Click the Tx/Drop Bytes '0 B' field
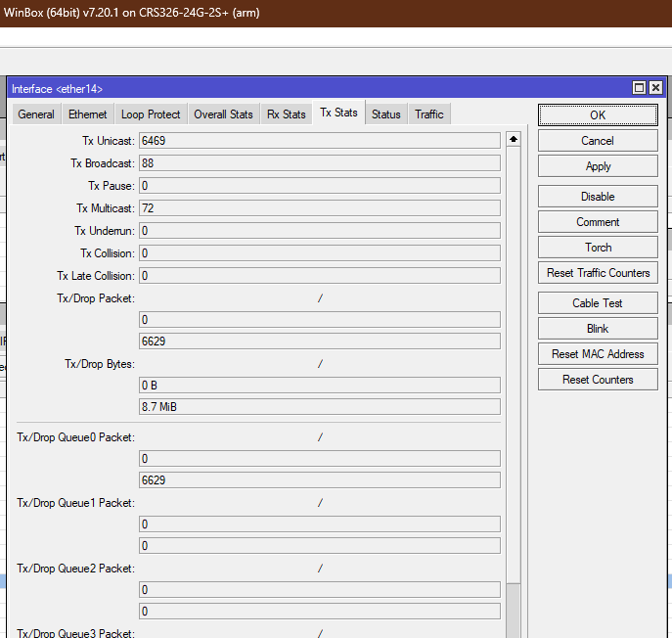The width and height of the screenshot is (672, 638). coord(319,385)
